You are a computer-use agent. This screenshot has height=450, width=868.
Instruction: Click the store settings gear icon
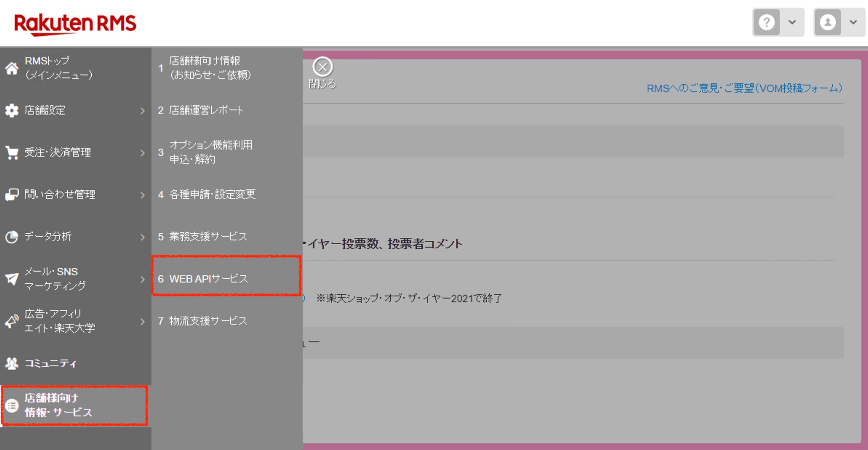[x=12, y=110]
